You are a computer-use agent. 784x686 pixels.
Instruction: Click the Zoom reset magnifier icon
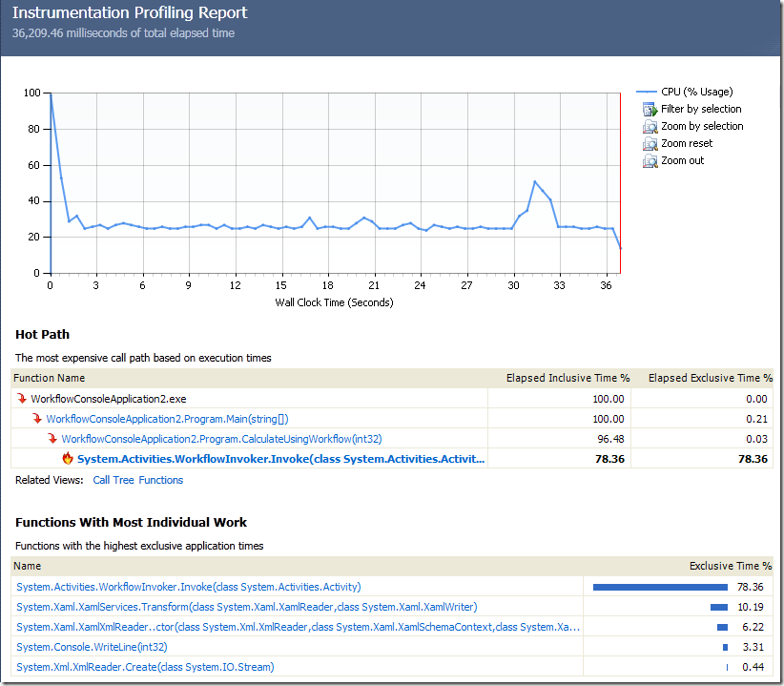(650, 143)
